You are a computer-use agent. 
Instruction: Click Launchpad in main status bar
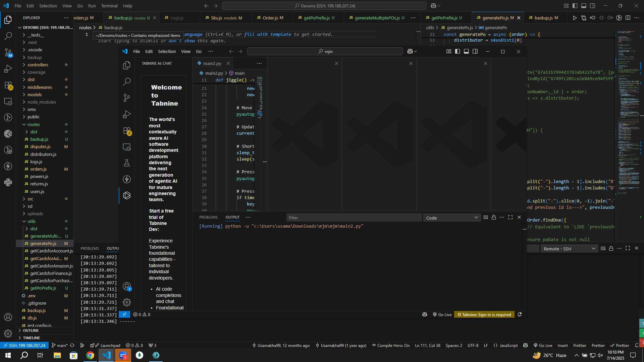[x=105, y=346]
